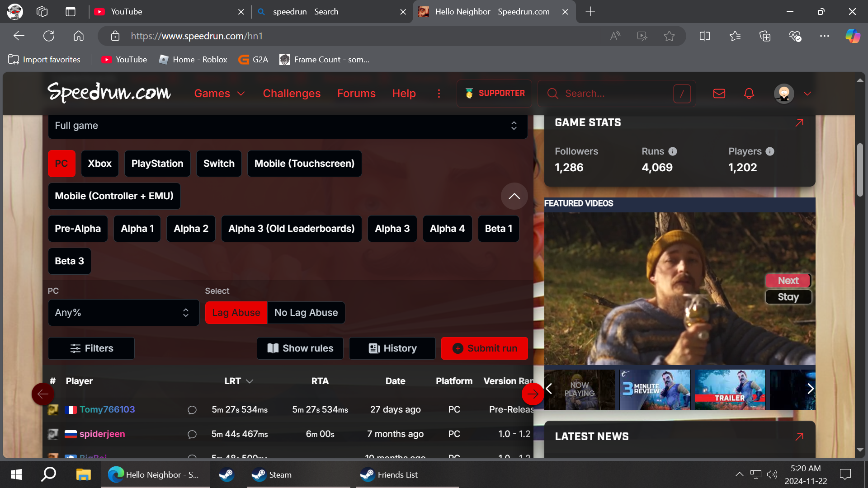Click Next on featured video
This screenshot has width=868, height=488.
788,281
